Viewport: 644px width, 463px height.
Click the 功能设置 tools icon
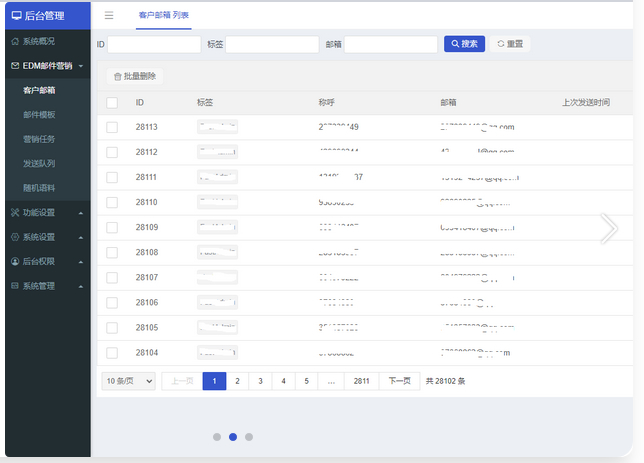tap(14, 212)
